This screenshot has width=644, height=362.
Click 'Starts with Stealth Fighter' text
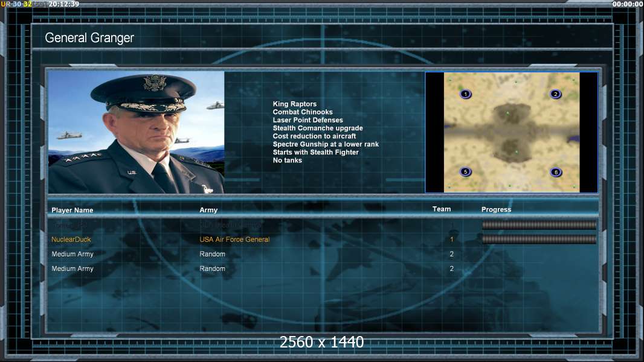pyautogui.click(x=315, y=152)
